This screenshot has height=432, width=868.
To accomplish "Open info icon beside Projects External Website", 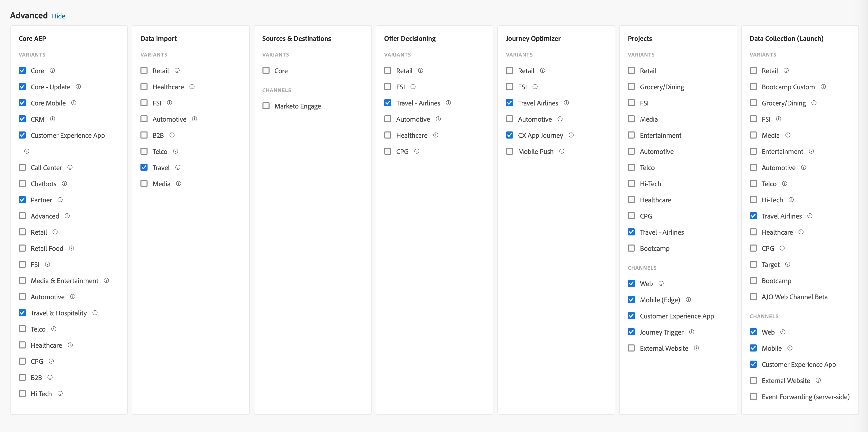I will (696, 348).
